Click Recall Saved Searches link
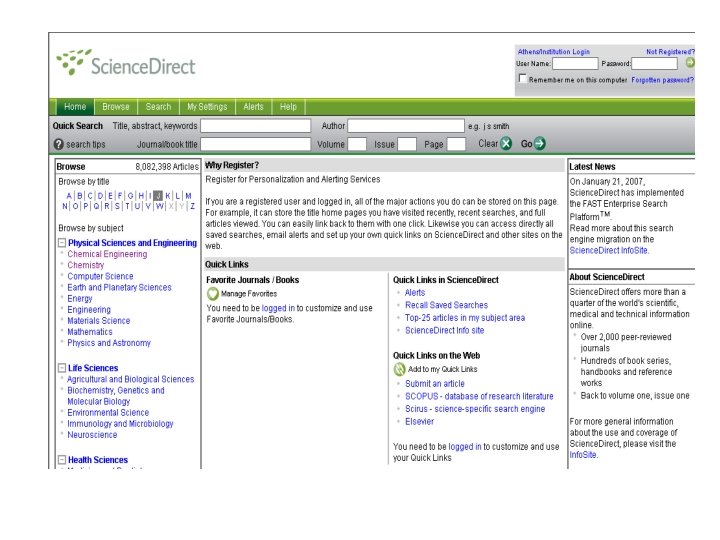The width and height of the screenshot is (720, 540). point(446,305)
